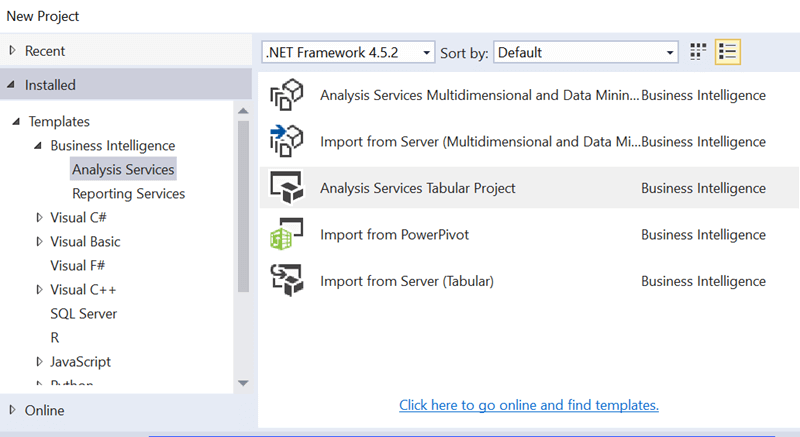Screen dimensions: 800x437
Task: Click the Analysis Services Multidimensional project icon
Action: coord(286,95)
